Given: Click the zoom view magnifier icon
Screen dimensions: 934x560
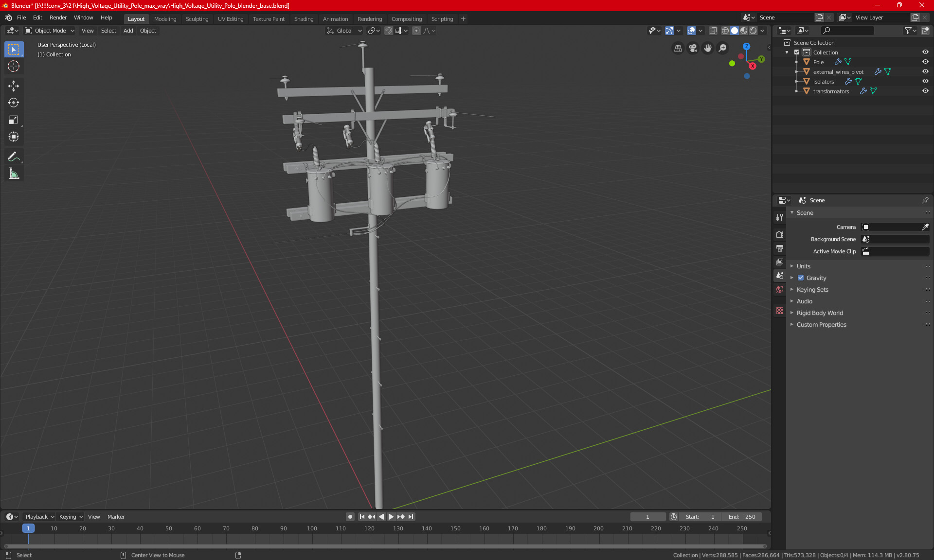Looking at the screenshot, I should tap(723, 48).
